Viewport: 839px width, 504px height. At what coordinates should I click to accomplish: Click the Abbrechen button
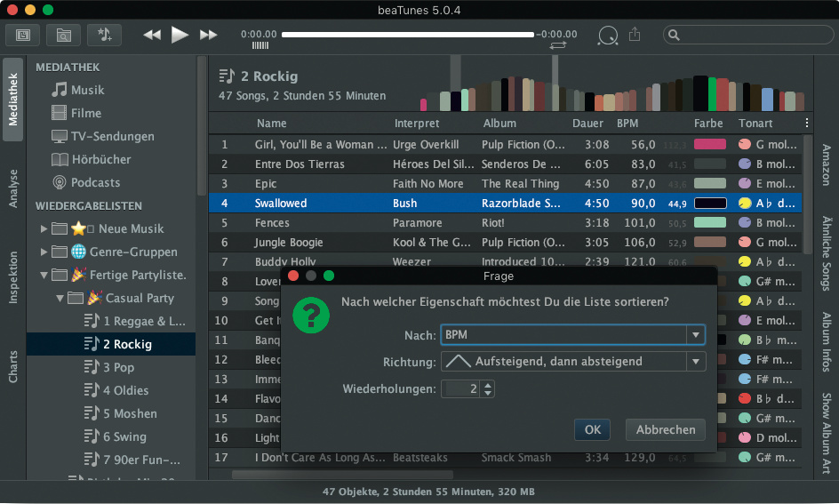pyautogui.click(x=666, y=430)
